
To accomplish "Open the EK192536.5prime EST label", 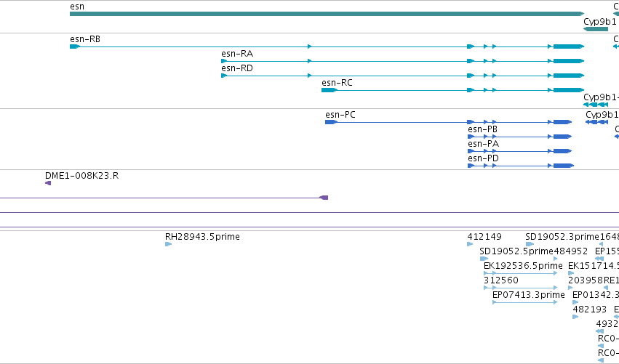I will pyautogui.click(x=523, y=266).
